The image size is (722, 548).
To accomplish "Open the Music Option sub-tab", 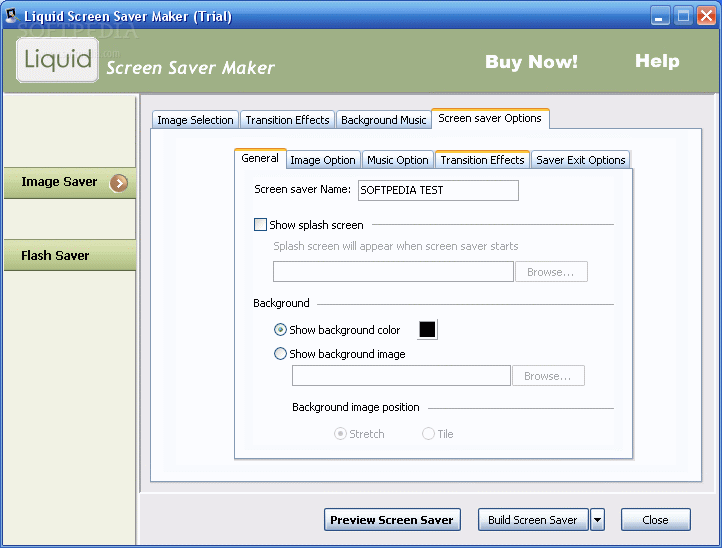I will tap(398, 160).
